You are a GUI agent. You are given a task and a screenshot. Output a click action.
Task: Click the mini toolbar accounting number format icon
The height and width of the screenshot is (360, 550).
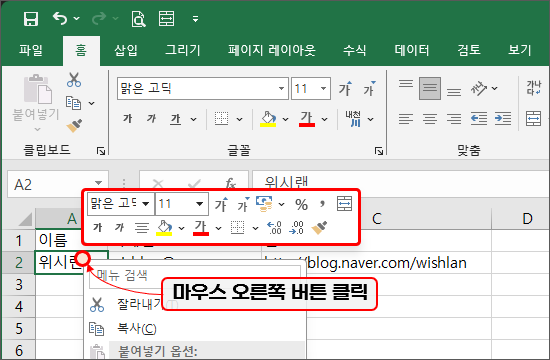point(264,204)
